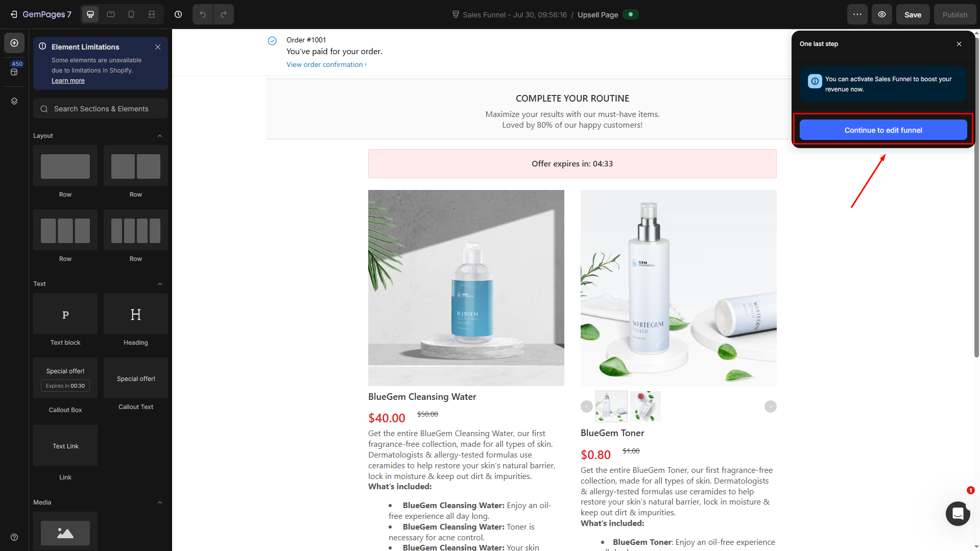Viewport: 980px width, 551px height.
Task: Open the more options ellipsis menu
Action: pos(857,14)
